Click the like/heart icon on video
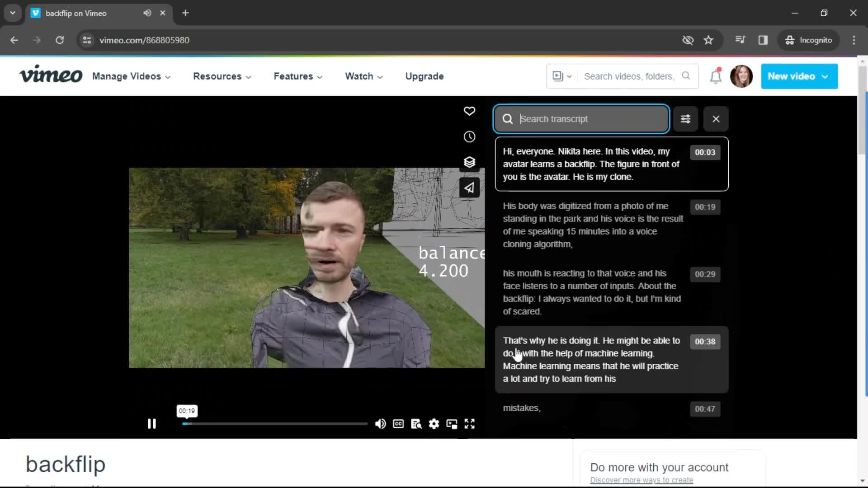The width and height of the screenshot is (868, 488). (469, 112)
